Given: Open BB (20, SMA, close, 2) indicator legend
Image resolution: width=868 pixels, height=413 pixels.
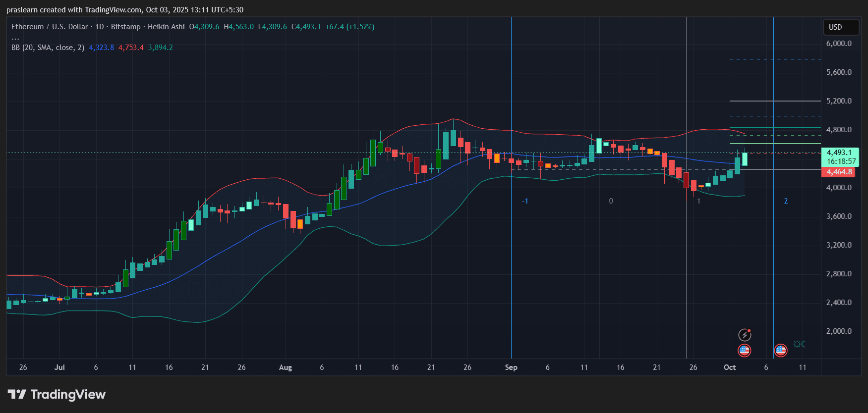Looking at the screenshot, I should pyautogui.click(x=48, y=48).
